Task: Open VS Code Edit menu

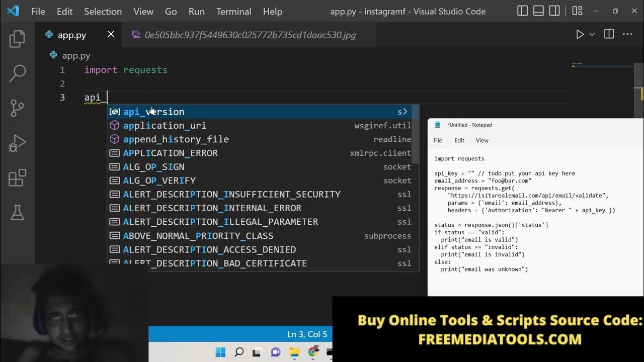Action: click(x=64, y=11)
